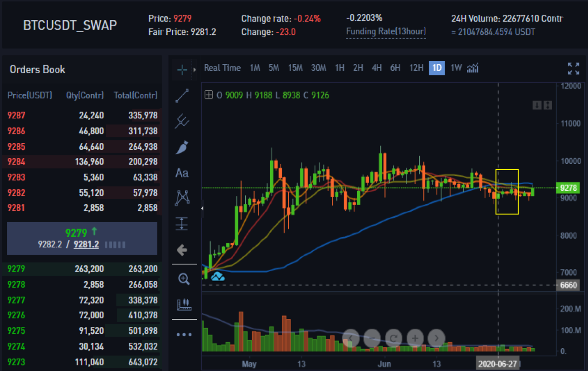Select the 6H timeframe
This screenshot has width=588, height=371.
pyautogui.click(x=395, y=68)
